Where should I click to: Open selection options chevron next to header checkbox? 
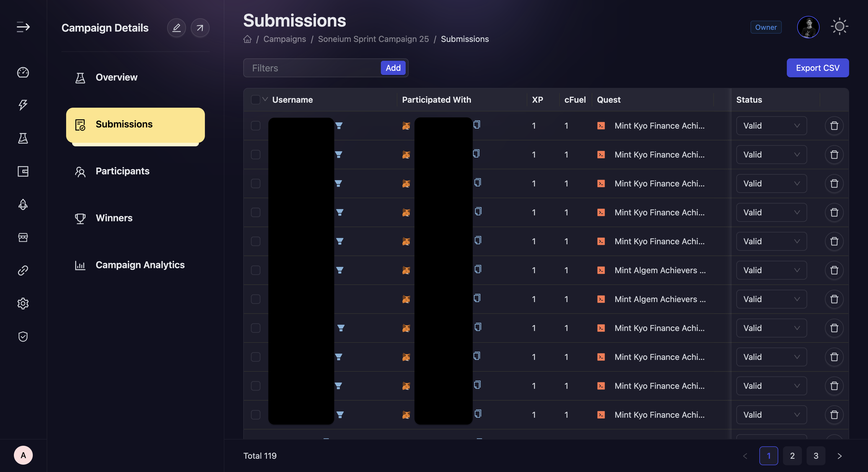265,99
